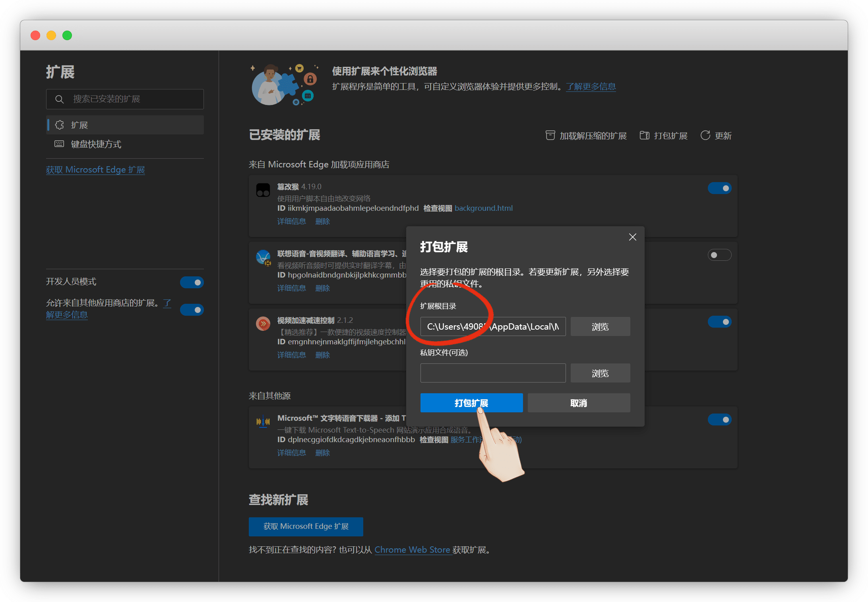Click the Lenovo voice extension icon
Screen dimensions: 868x602
click(263, 257)
